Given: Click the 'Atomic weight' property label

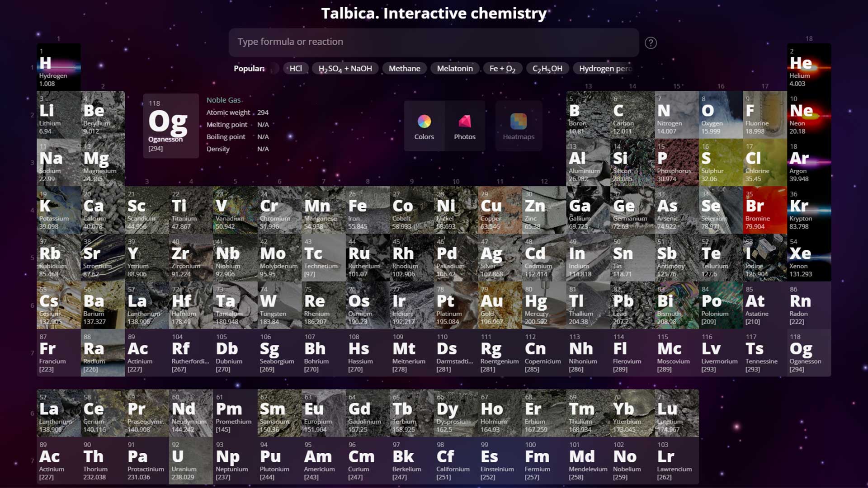Looking at the screenshot, I should 228,113.
